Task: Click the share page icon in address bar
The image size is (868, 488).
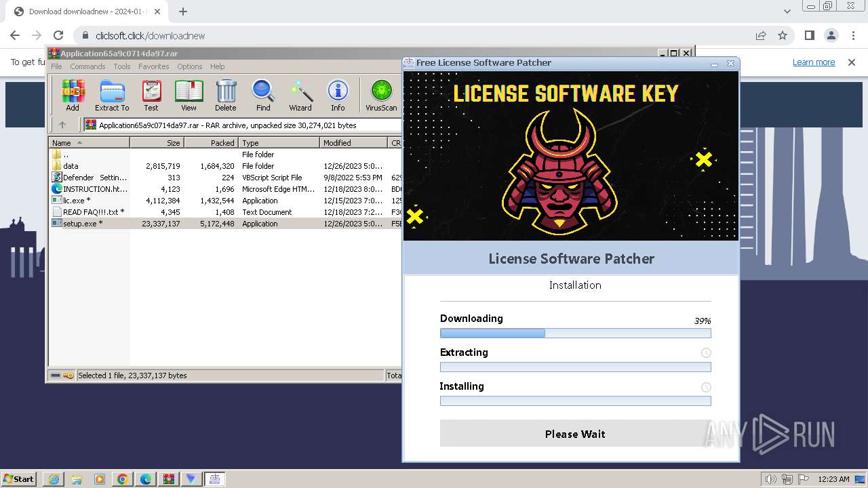Action: (x=761, y=35)
